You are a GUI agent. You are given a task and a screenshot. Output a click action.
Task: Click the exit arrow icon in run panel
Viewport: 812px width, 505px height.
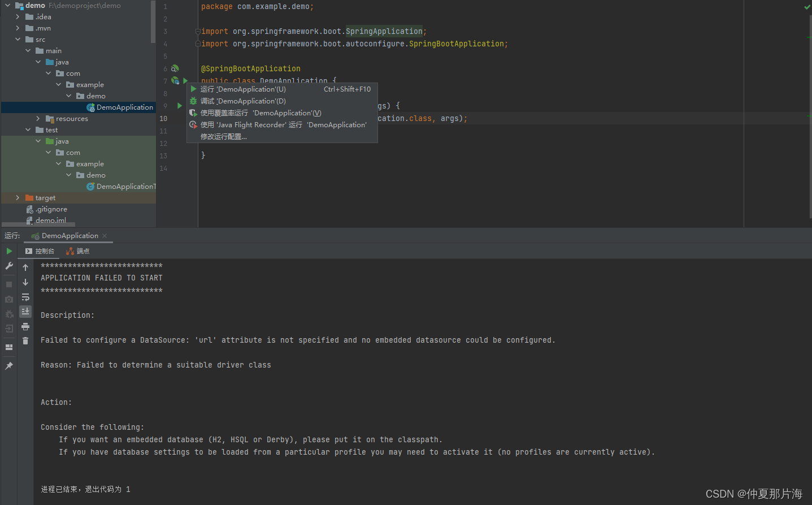click(x=9, y=329)
